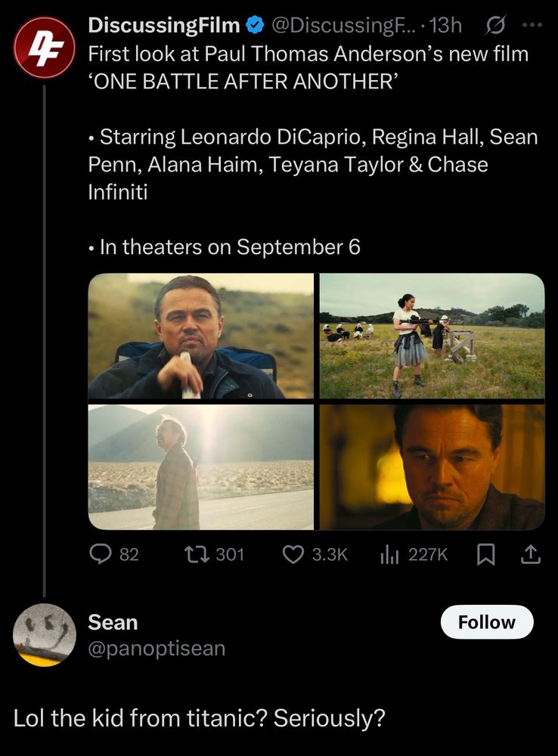
Task: Open top-left photo of man holding cup
Action: [201, 336]
